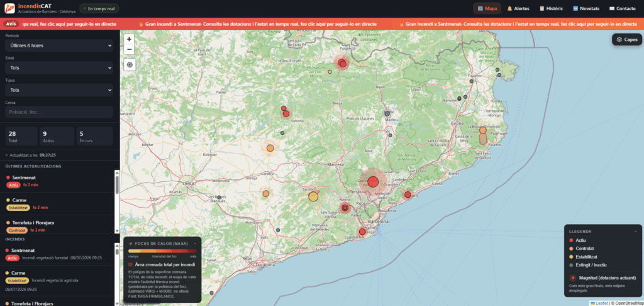Select the red fire marker below Abrera

pyautogui.click(x=345, y=208)
